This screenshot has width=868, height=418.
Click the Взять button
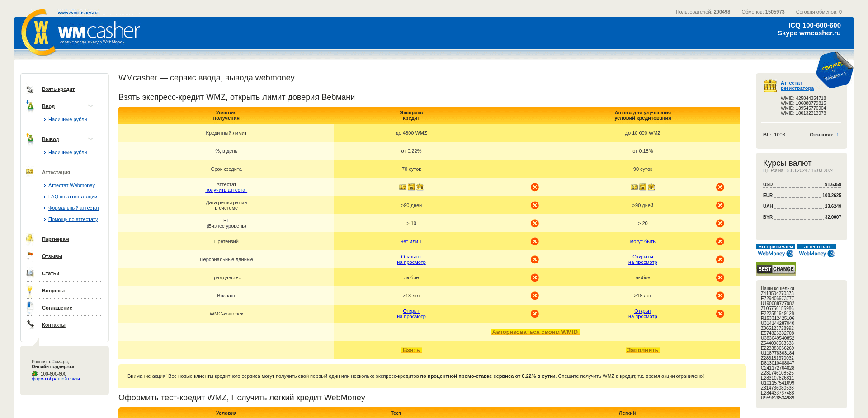click(411, 349)
